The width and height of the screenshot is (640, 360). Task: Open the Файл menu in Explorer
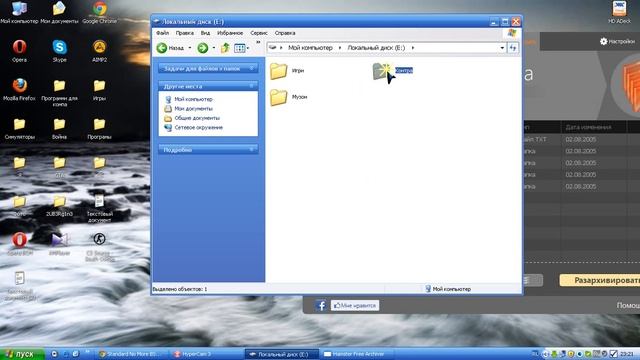[162, 33]
